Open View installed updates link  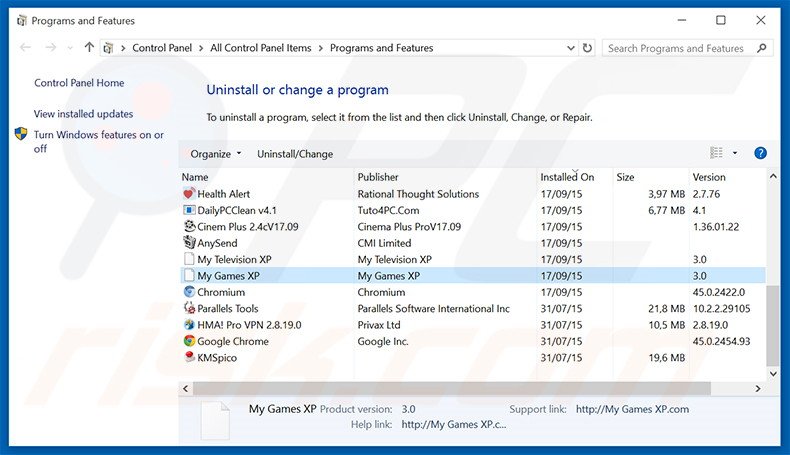click(x=83, y=114)
